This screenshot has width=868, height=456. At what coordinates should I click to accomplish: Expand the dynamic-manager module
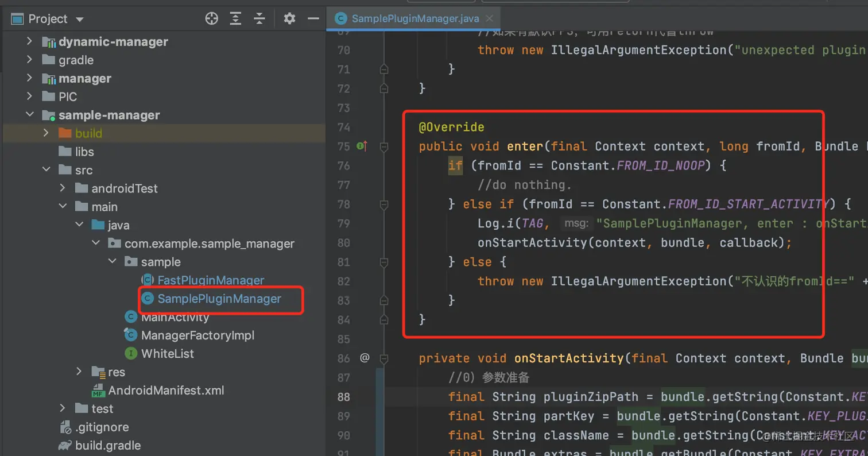pyautogui.click(x=29, y=42)
